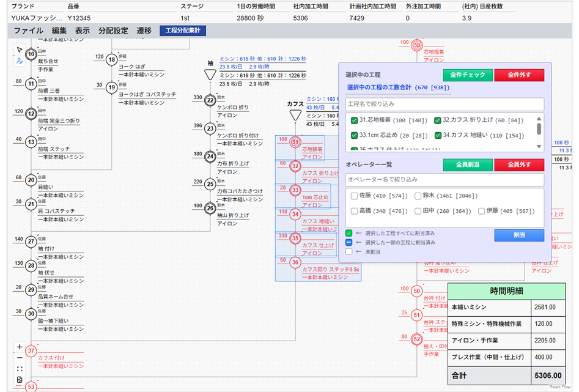Click the 合計 5306.00 total cell
579x392 pixels.
click(x=548, y=375)
